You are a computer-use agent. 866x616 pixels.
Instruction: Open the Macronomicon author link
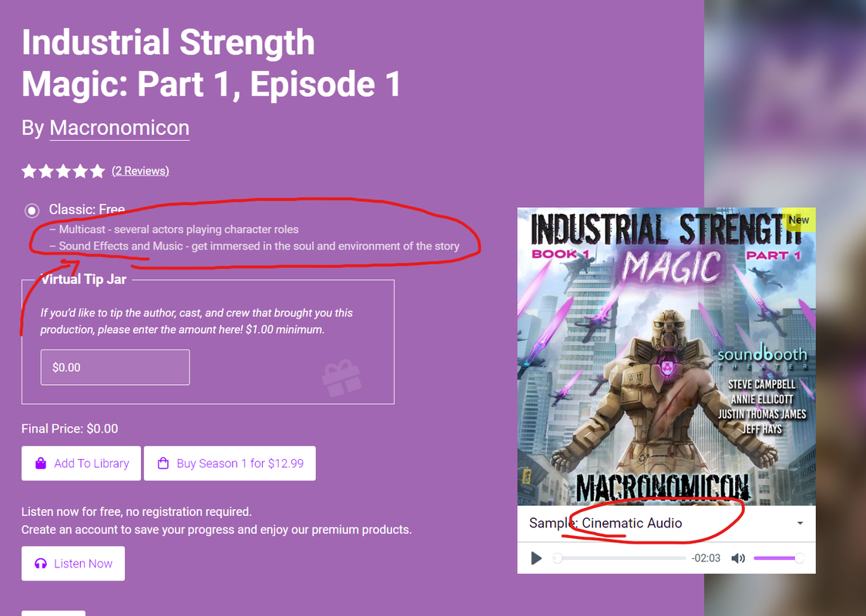tap(119, 128)
